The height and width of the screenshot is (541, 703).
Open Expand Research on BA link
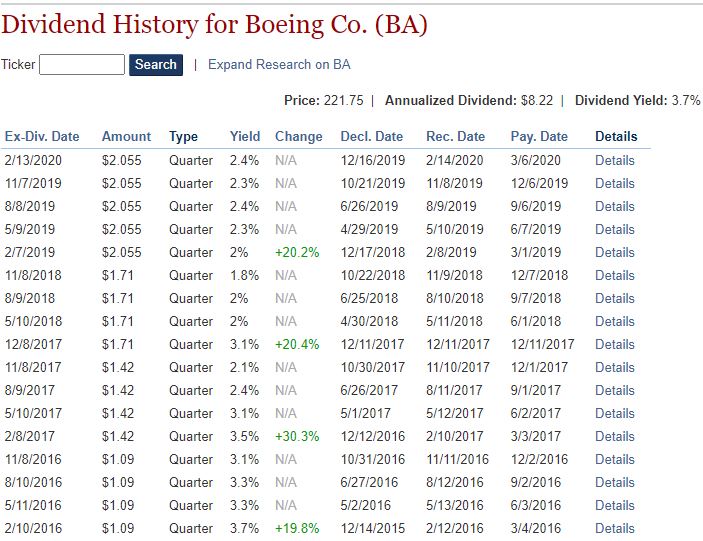279,65
